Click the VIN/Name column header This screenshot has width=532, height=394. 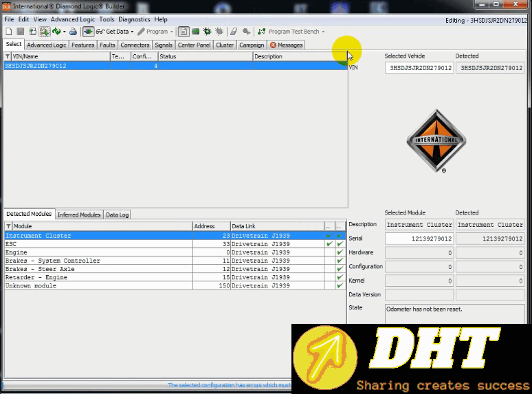60,56
